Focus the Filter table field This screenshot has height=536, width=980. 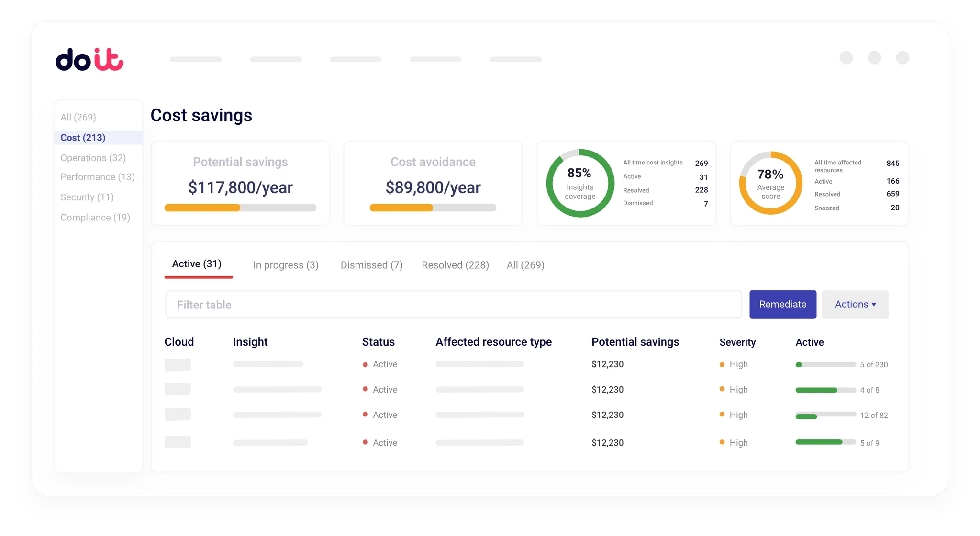pos(454,305)
